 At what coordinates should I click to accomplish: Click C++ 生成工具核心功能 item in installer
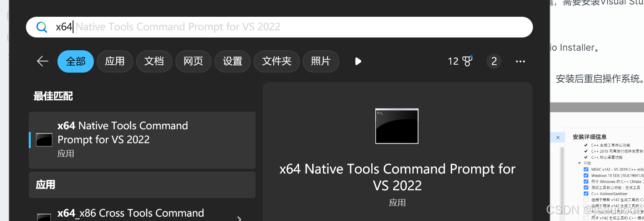[610, 145]
